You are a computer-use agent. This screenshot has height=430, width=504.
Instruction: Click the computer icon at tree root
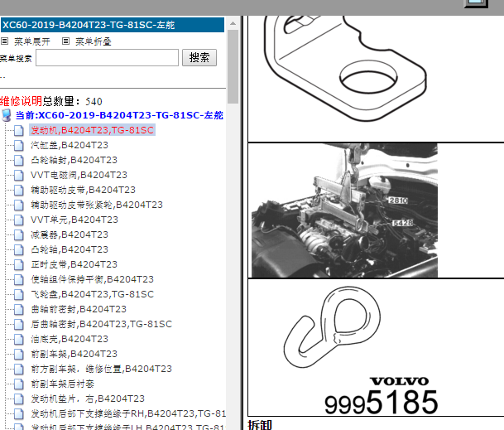tap(7, 115)
